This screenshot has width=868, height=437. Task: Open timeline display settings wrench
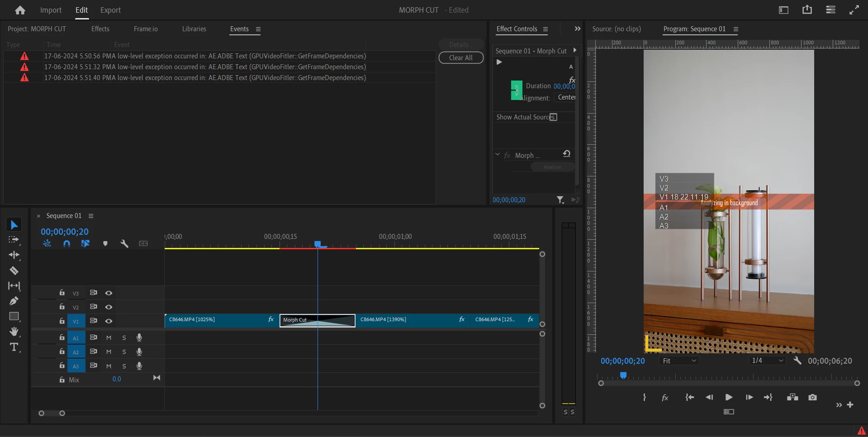[124, 244]
